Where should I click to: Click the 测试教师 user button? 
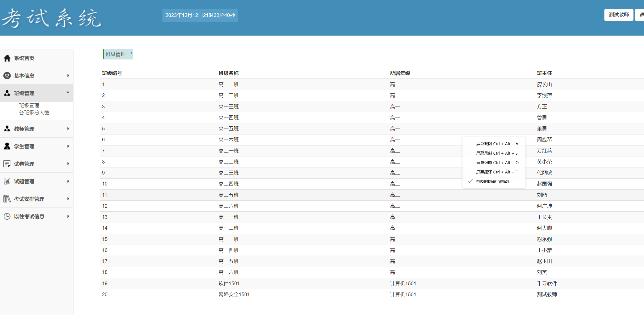(x=618, y=15)
